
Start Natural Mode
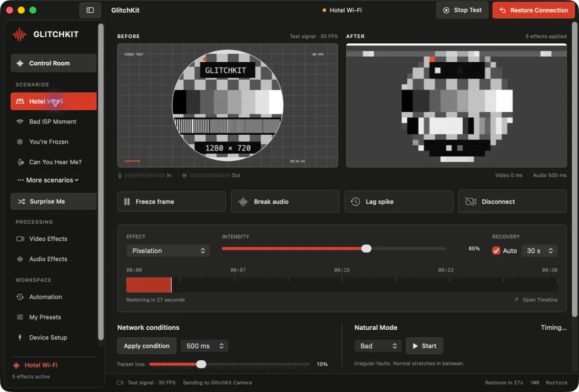coord(424,346)
